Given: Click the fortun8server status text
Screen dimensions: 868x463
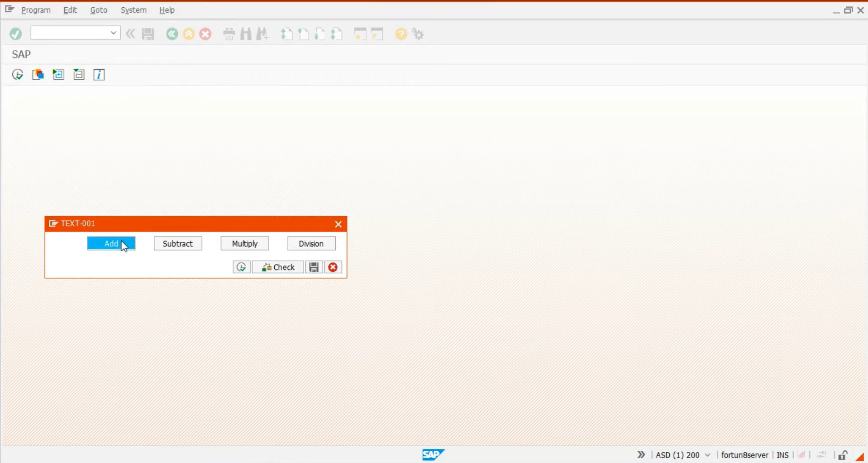Looking at the screenshot, I should pos(744,455).
